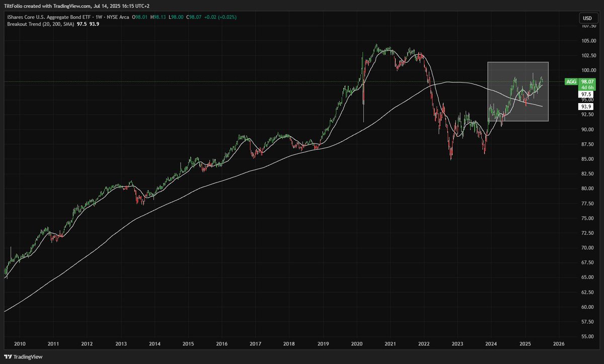The height and width of the screenshot is (364, 604).
Task: Click the 85.00 price axis label
Action: point(587,159)
